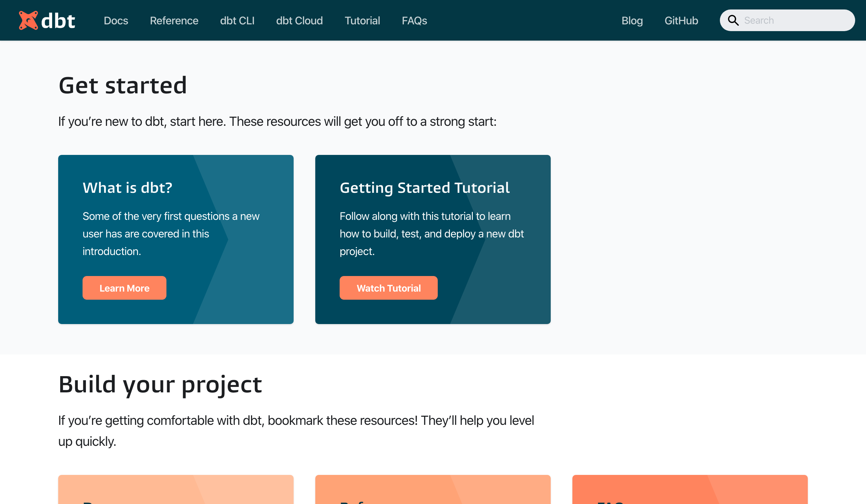The height and width of the screenshot is (504, 866).
Task: Click the 'Get started' heading
Action: pyautogui.click(x=123, y=85)
